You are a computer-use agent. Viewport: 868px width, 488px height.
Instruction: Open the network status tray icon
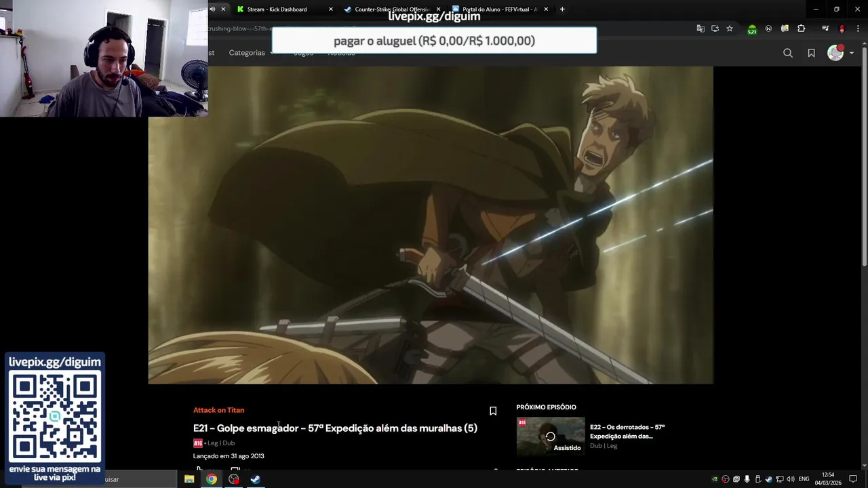[x=780, y=479]
